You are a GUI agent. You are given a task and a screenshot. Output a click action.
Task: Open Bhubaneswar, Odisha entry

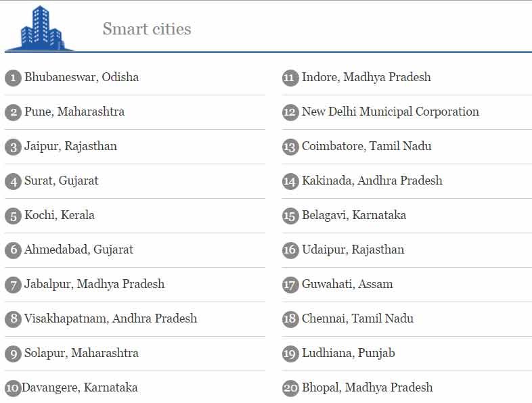pos(81,77)
